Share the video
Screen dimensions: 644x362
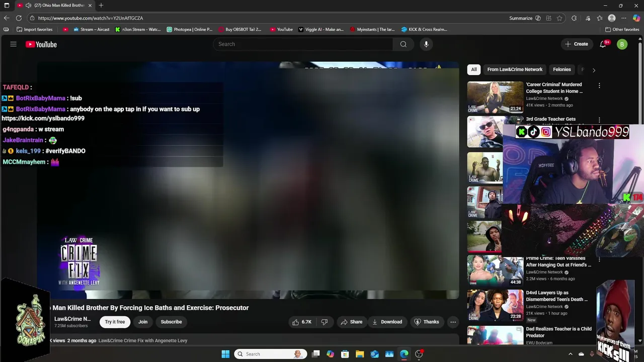(x=351, y=322)
